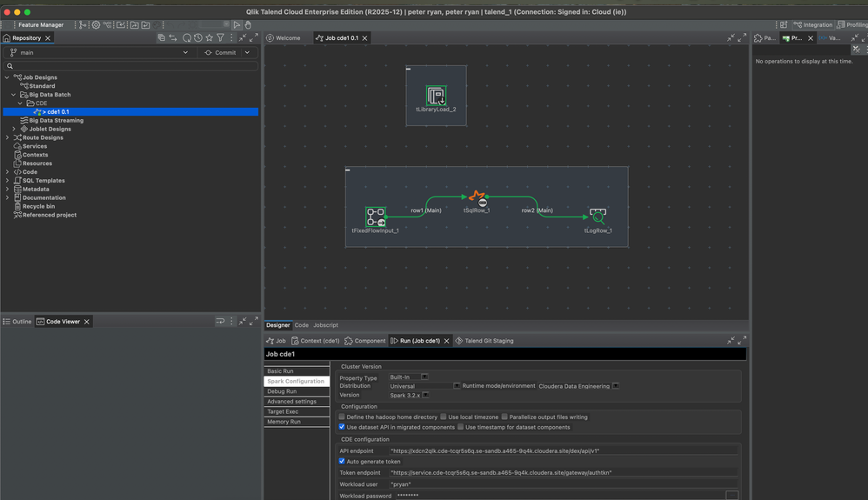The height and width of the screenshot is (500, 868).
Task: Switch to Integration perspective
Action: tap(813, 25)
